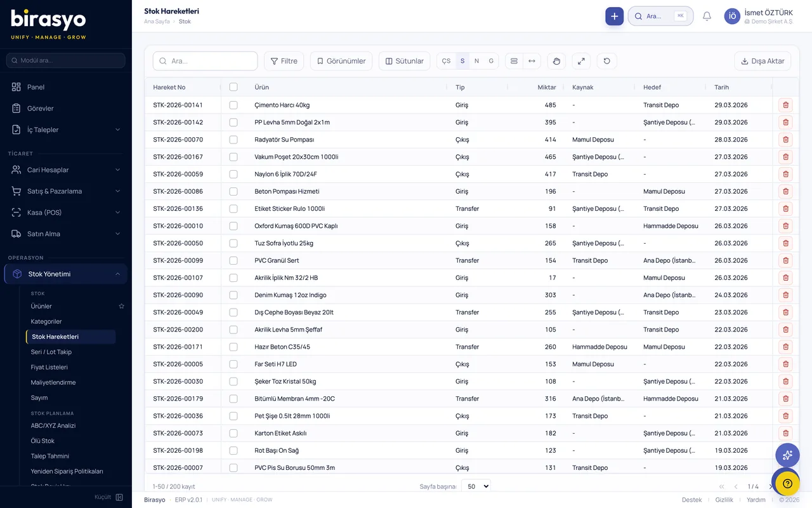Click the reset refresh icon

[606, 61]
